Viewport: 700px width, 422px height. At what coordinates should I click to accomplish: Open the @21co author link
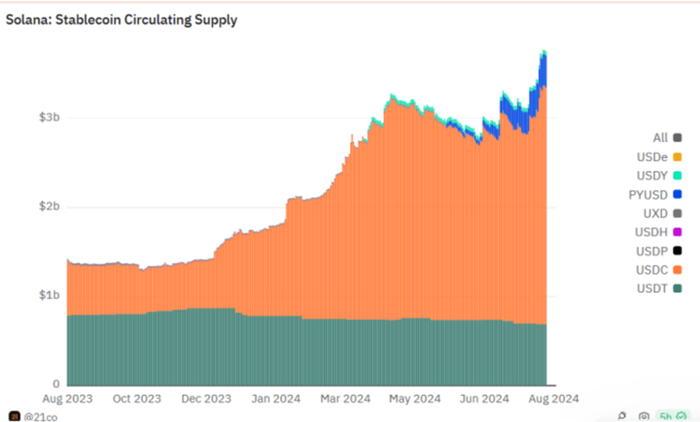click(x=40, y=417)
